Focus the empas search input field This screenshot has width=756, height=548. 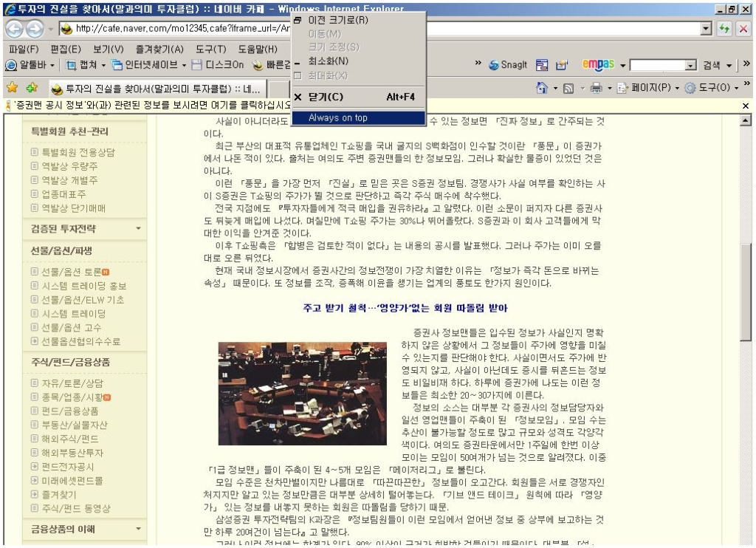[x=658, y=65]
